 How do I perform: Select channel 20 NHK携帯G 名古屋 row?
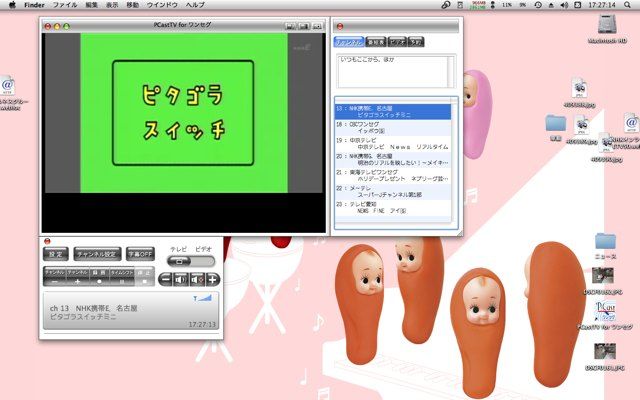click(x=393, y=160)
